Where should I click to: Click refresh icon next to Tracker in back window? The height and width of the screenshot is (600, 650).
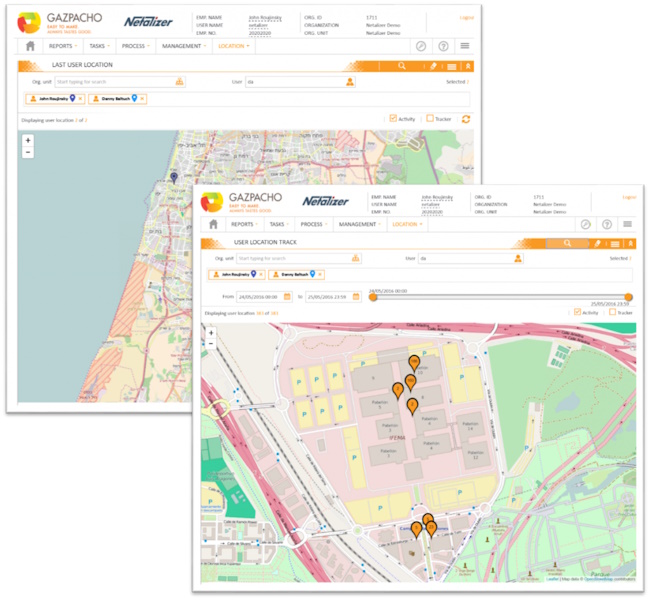465,119
